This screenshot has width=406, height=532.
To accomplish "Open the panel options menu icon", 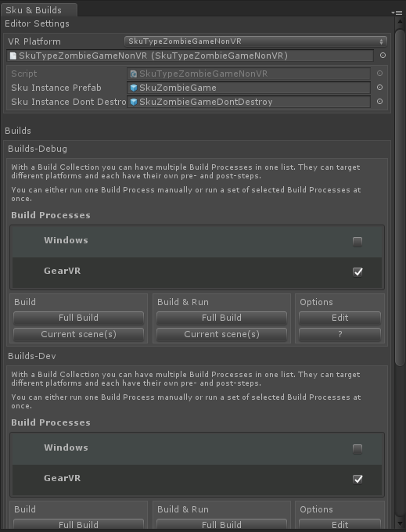I will click(397, 13).
